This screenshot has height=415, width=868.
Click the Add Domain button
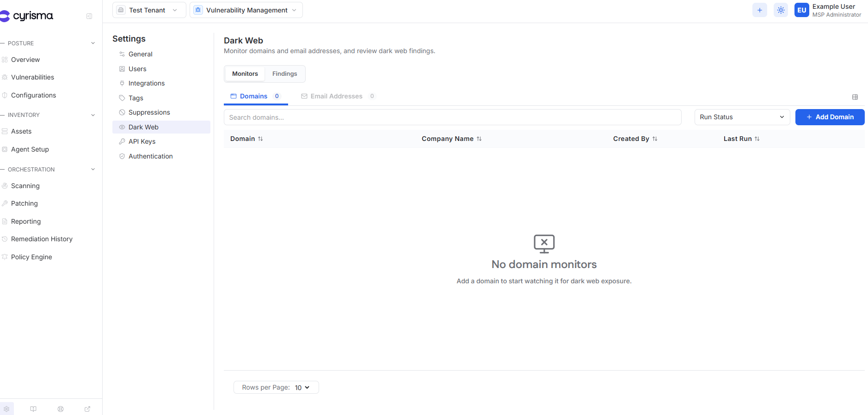point(830,117)
